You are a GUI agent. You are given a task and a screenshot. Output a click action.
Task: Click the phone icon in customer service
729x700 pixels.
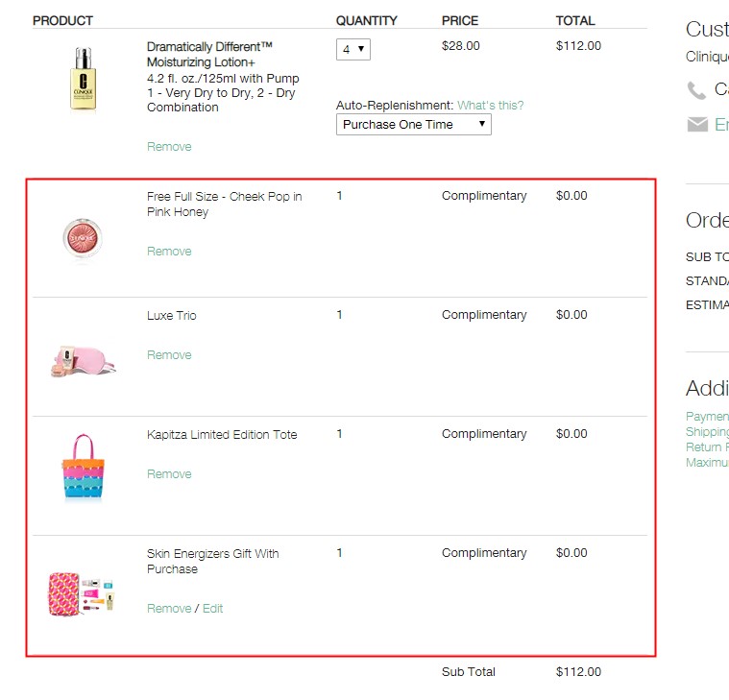tap(696, 90)
